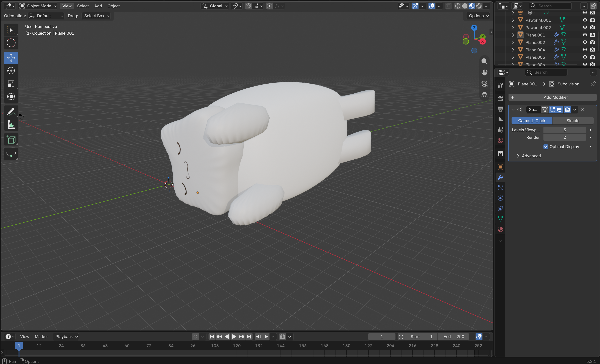The width and height of the screenshot is (600, 364).
Task: Select the Measure tool
Action: tap(11, 125)
